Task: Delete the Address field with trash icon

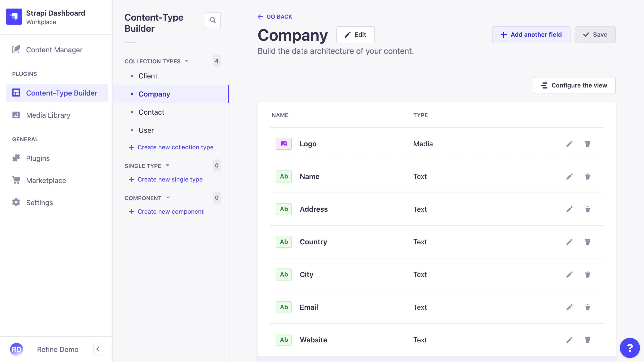Action: pos(587,209)
